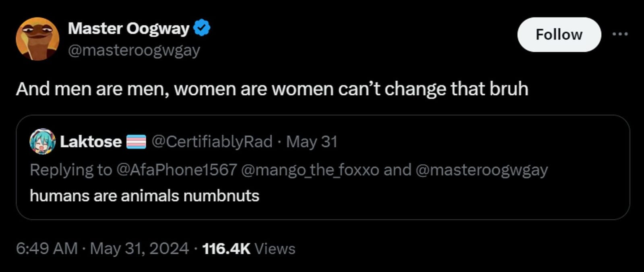644x272 pixels.
Task: Click the trans flag emoji next to Laktose
Action: (136, 142)
